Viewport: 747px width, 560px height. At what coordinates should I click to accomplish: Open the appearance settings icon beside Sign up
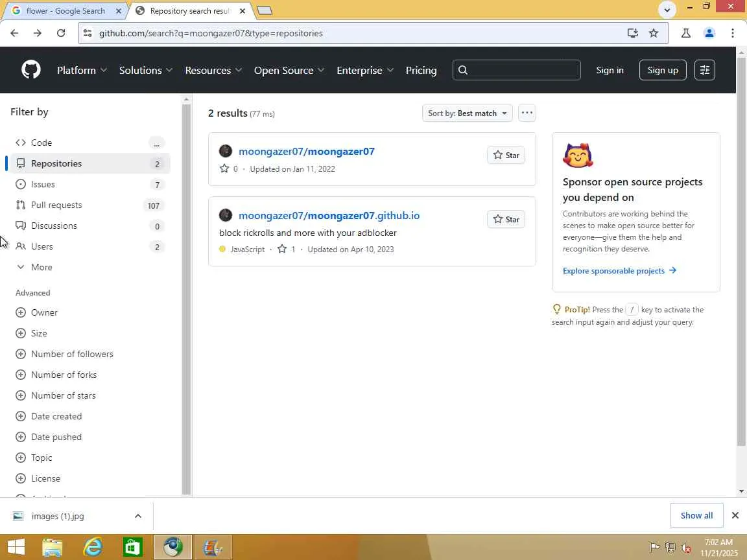pos(705,70)
